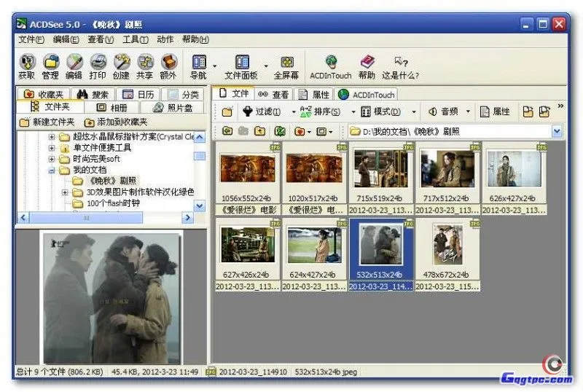Open the folder path dropdown list

pyautogui.click(x=557, y=131)
